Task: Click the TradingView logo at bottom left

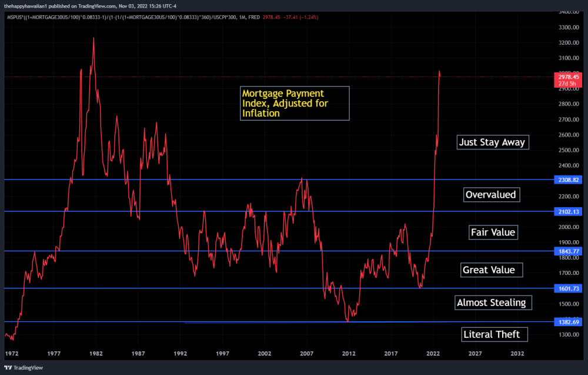Action: tap(24, 367)
